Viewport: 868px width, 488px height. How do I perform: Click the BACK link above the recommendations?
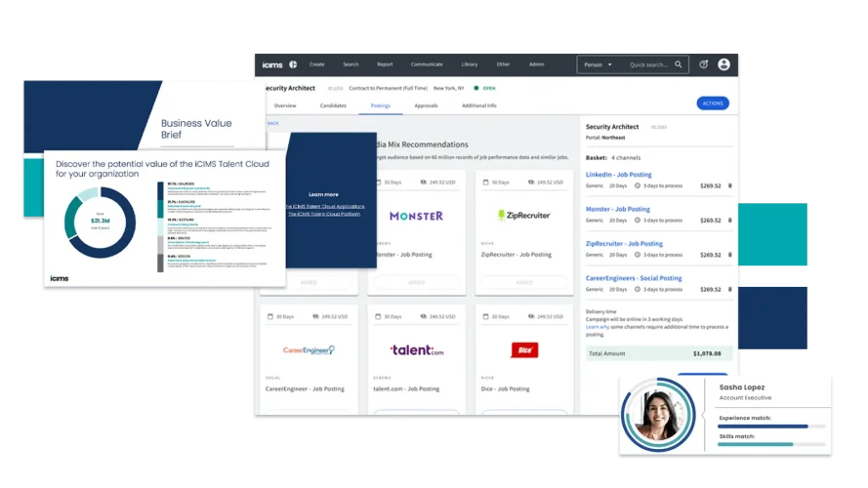tap(273, 123)
